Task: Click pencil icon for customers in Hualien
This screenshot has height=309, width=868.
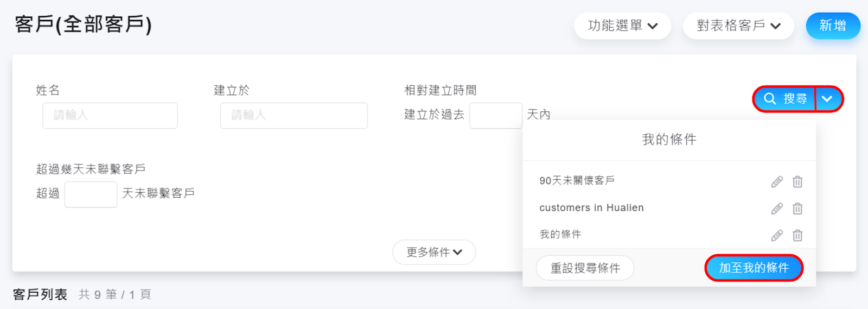Action: click(x=777, y=209)
